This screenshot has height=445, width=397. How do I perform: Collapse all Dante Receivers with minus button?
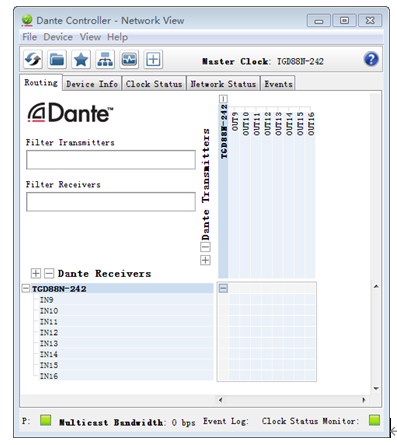coord(49,273)
